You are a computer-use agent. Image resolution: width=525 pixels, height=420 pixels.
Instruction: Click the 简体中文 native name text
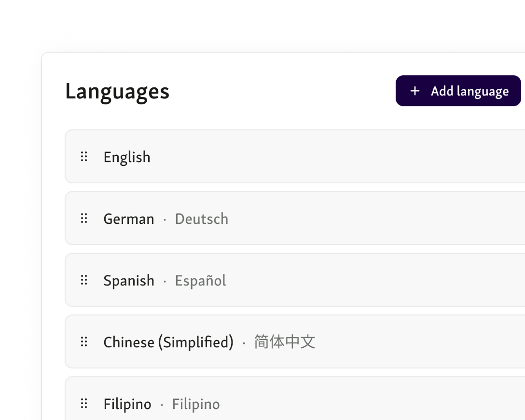click(x=285, y=342)
